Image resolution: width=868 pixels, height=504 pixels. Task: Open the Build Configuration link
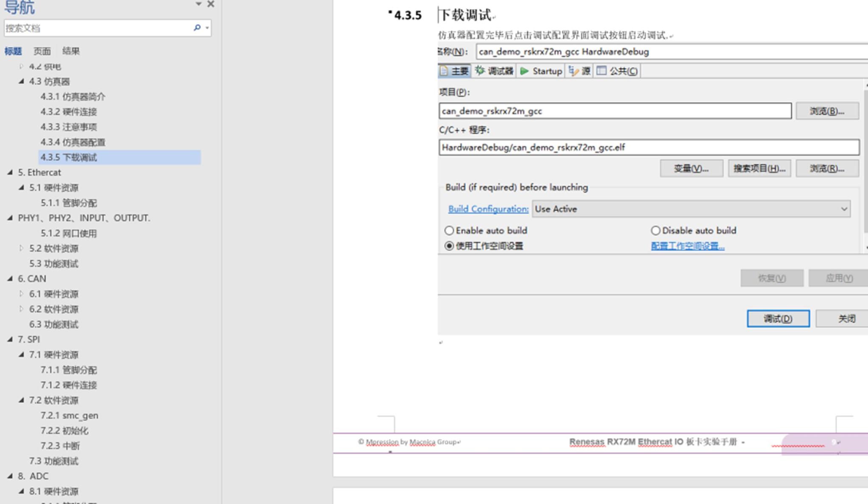pos(488,209)
